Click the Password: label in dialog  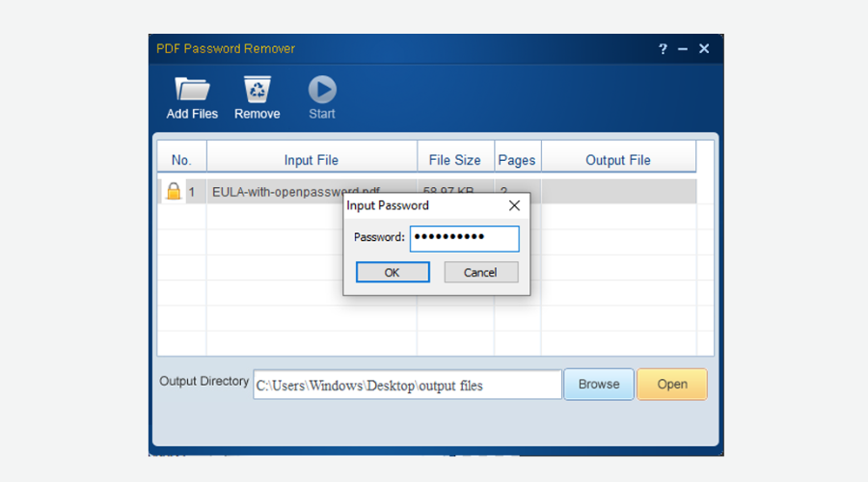click(379, 237)
